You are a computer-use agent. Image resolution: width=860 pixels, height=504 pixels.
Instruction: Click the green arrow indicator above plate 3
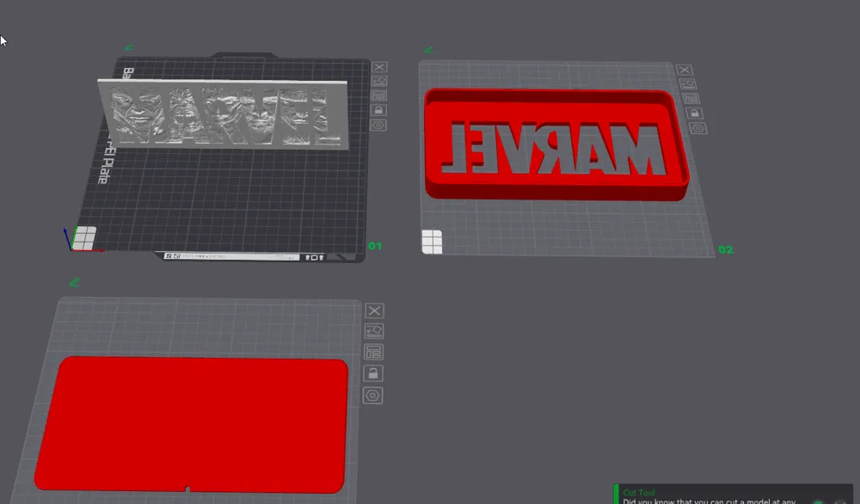click(x=74, y=283)
